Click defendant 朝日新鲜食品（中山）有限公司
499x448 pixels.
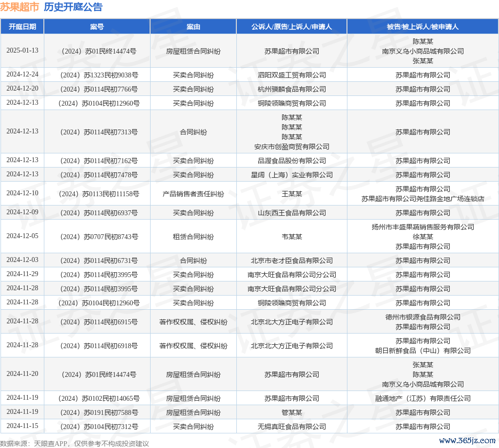(422, 351)
